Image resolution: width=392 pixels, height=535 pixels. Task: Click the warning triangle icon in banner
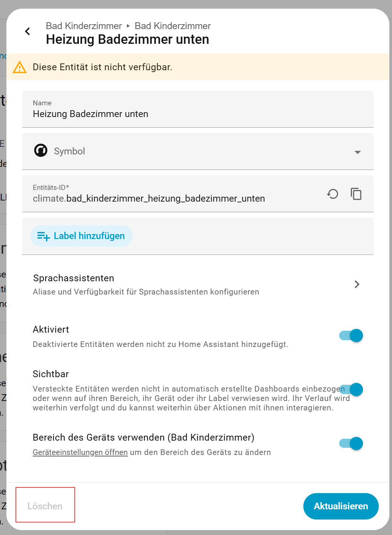click(20, 67)
